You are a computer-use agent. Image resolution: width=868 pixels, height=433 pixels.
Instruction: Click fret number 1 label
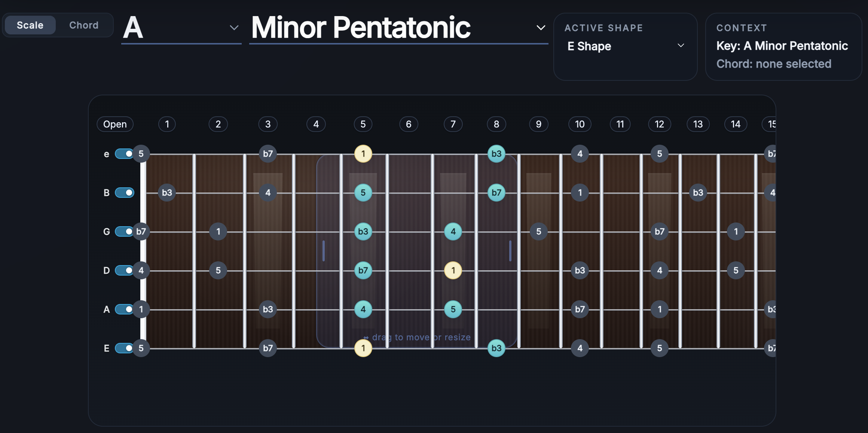pos(167,124)
